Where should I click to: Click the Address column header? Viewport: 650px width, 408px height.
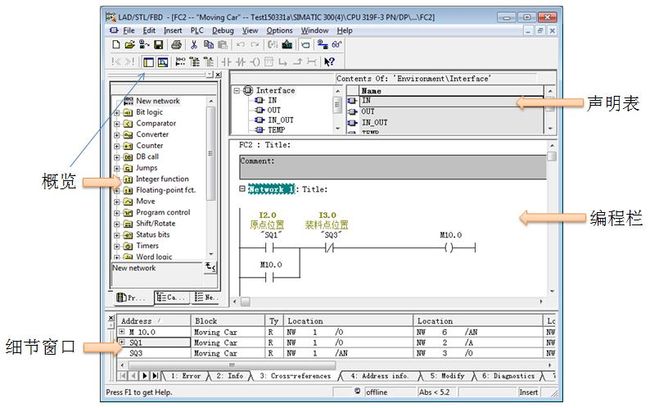pos(154,321)
